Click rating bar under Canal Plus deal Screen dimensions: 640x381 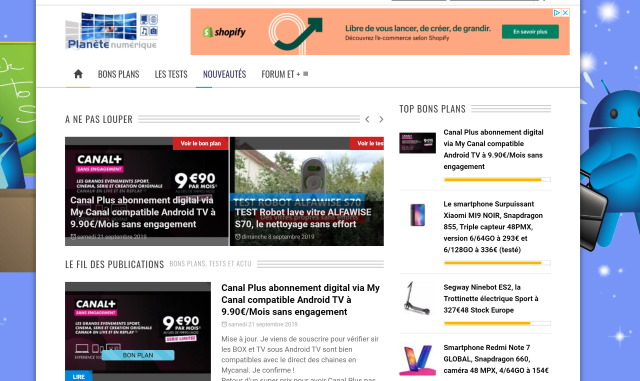[x=497, y=180]
